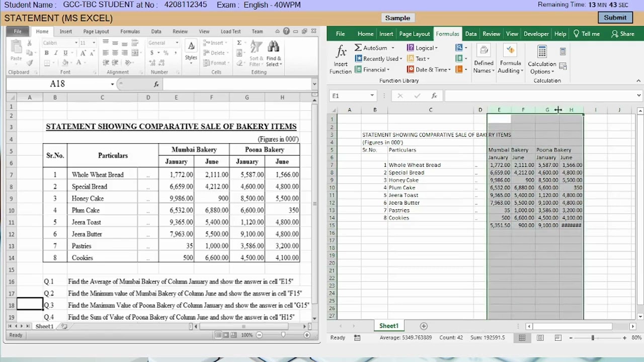Click the macro record icon in status bar
644x362 pixels.
click(x=357, y=338)
